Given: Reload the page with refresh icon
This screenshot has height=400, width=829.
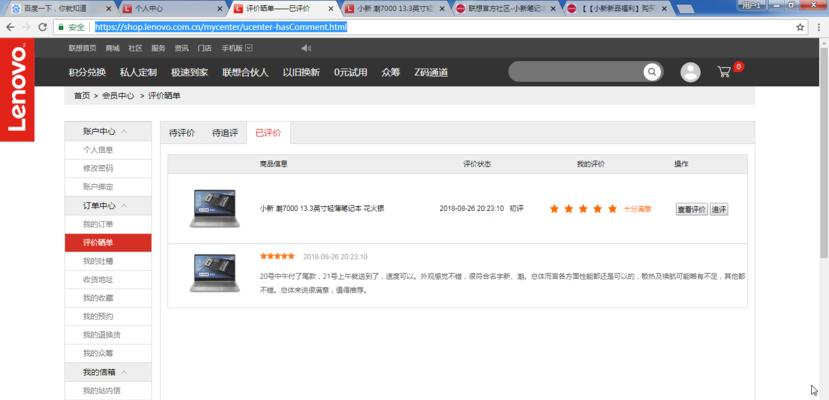Looking at the screenshot, I should (x=43, y=27).
